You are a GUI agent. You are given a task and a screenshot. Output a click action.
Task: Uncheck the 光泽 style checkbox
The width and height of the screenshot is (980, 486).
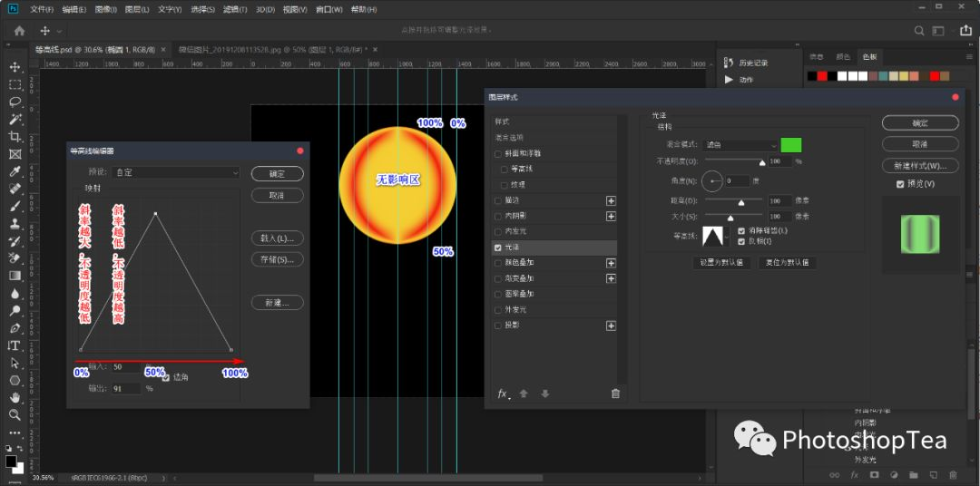498,248
